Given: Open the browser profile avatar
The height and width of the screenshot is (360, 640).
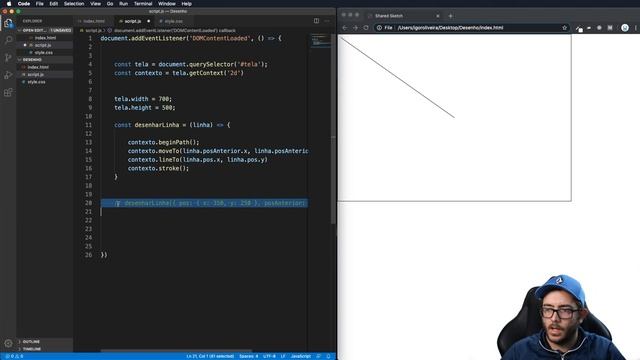Looking at the screenshot, I should tap(625, 28).
